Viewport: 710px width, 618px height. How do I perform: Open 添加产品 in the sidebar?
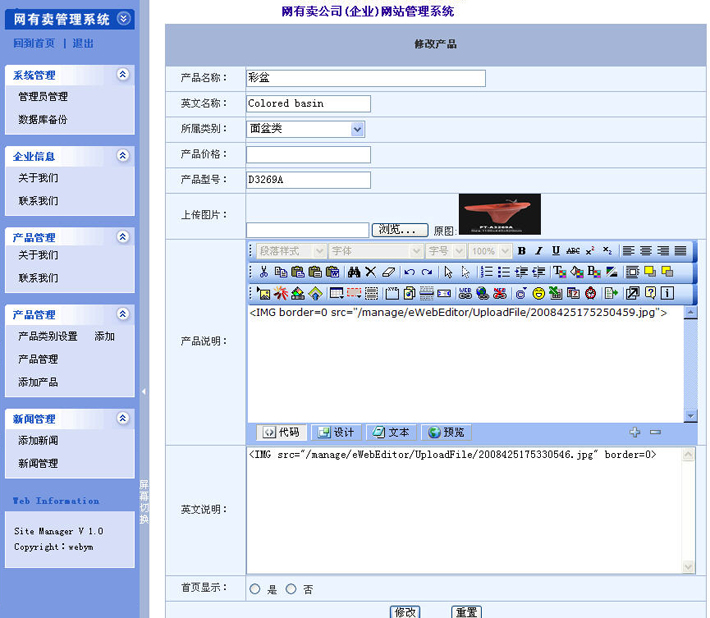[38, 382]
